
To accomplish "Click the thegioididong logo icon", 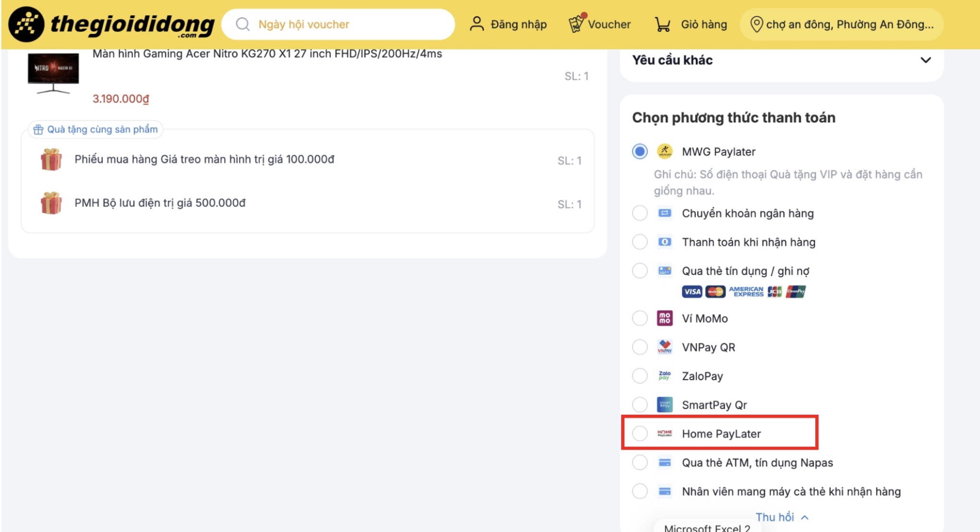I will point(26,24).
